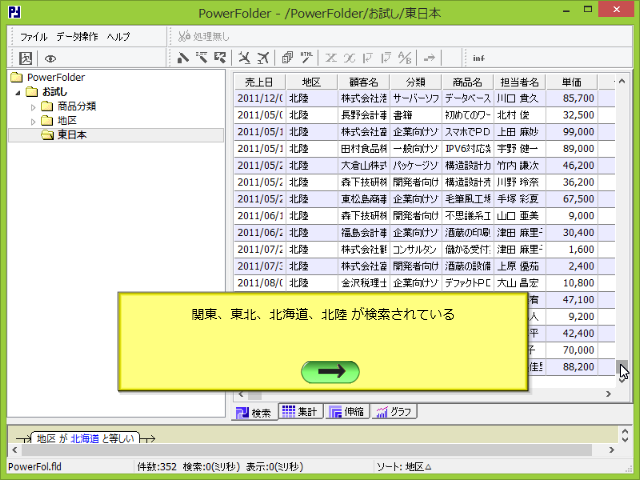Click the second grayed sigma icon
Image resolution: width=640 pixels, height=480 pixels.
(x=349, y=58)
